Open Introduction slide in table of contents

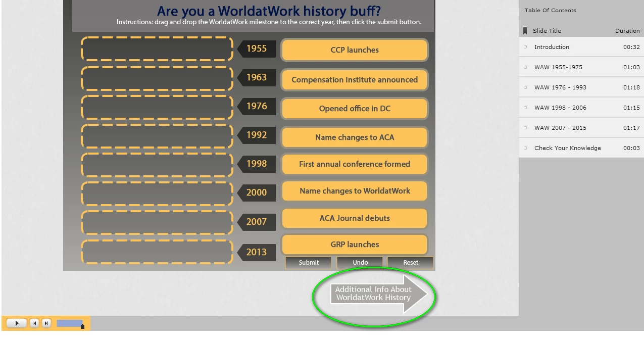[x=581, y=47]
